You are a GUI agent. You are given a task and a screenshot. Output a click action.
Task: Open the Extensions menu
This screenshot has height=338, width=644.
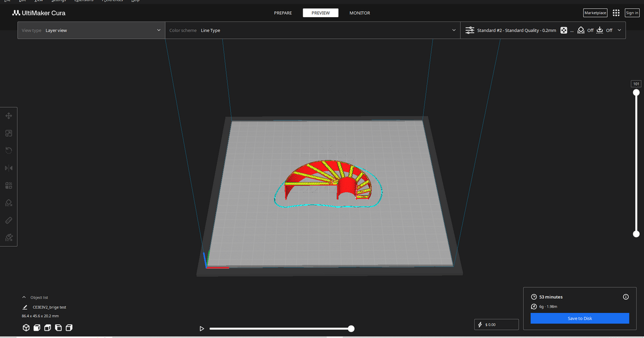click(x=83, y=1)
